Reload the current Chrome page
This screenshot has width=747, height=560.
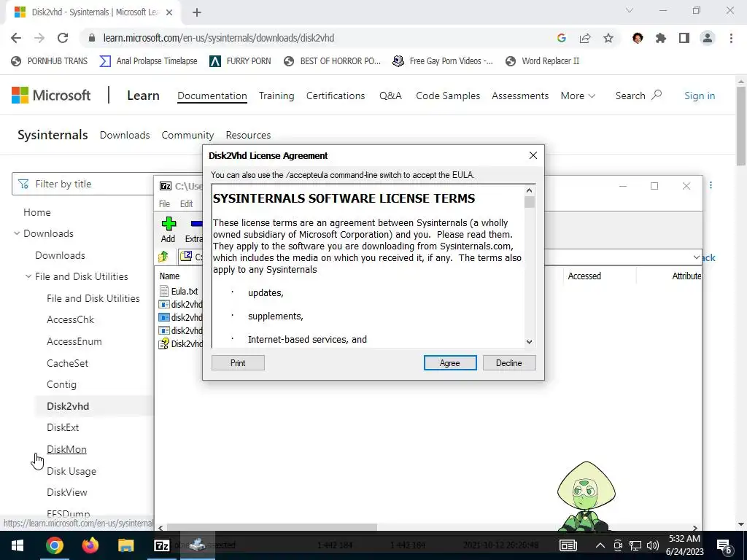[x=63, y=38]
